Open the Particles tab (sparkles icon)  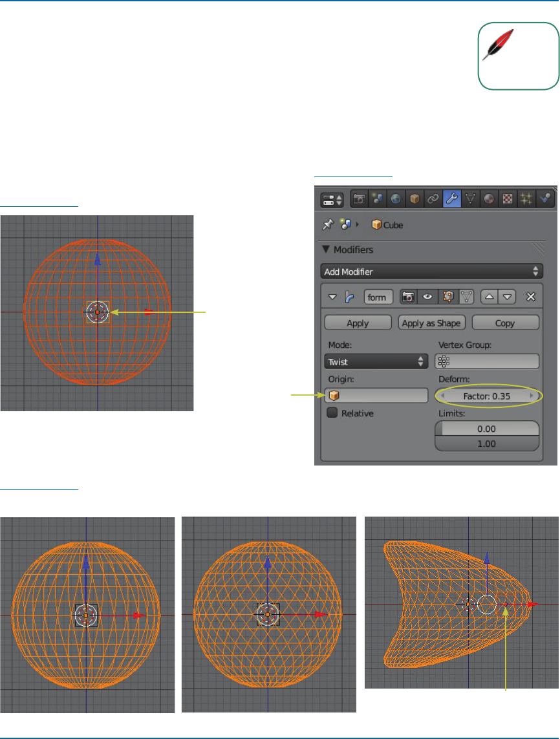point(526,199)
